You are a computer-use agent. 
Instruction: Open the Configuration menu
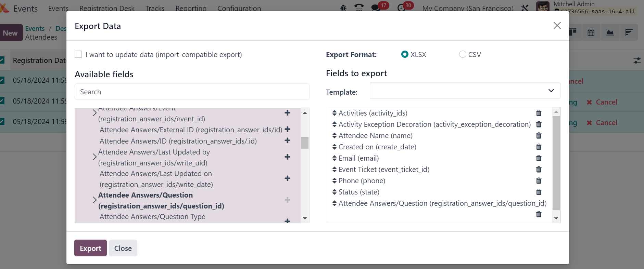coord(239,8)
